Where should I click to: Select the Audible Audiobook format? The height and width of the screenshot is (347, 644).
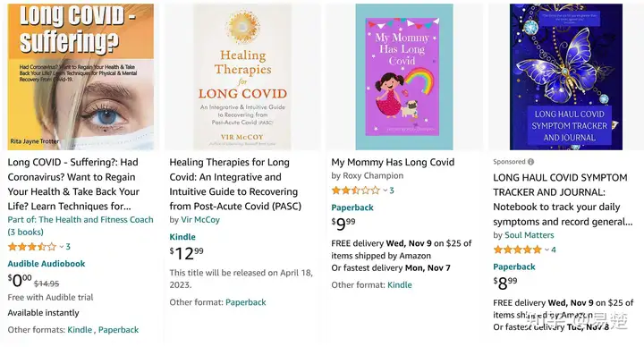(47, 264)
